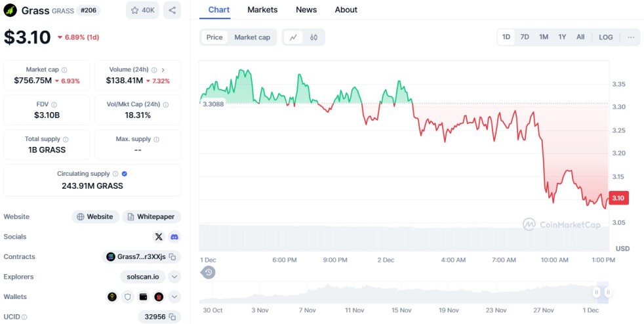
Task: Click the $756.75M market cap value
Action: (33, 81)
